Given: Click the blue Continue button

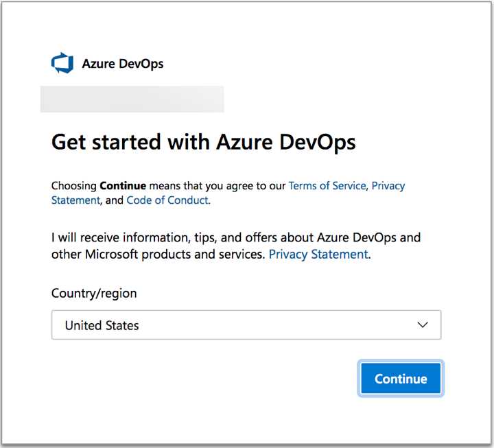Looking at the screenshot, I should coord(401,378).
